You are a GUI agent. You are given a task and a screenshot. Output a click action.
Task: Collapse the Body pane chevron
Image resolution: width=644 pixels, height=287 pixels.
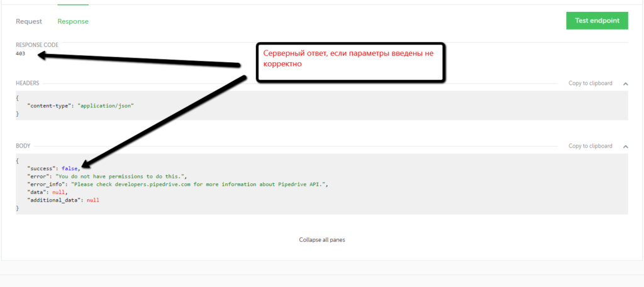[x=625, y=146]
